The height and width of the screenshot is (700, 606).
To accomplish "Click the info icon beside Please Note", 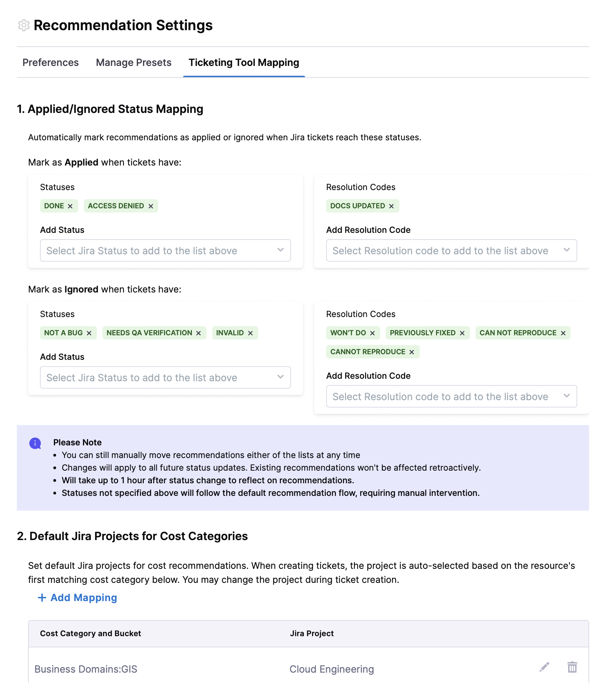I will point(35,443).
